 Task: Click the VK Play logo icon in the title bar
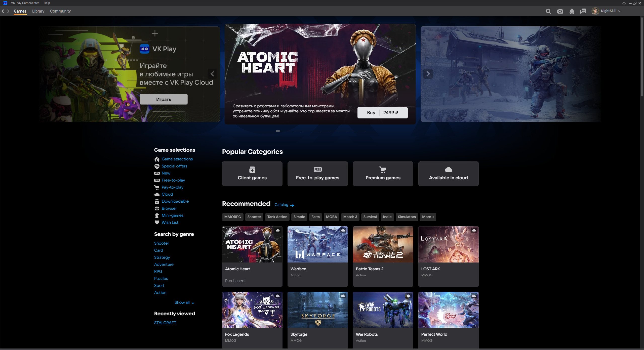(5, 3)
